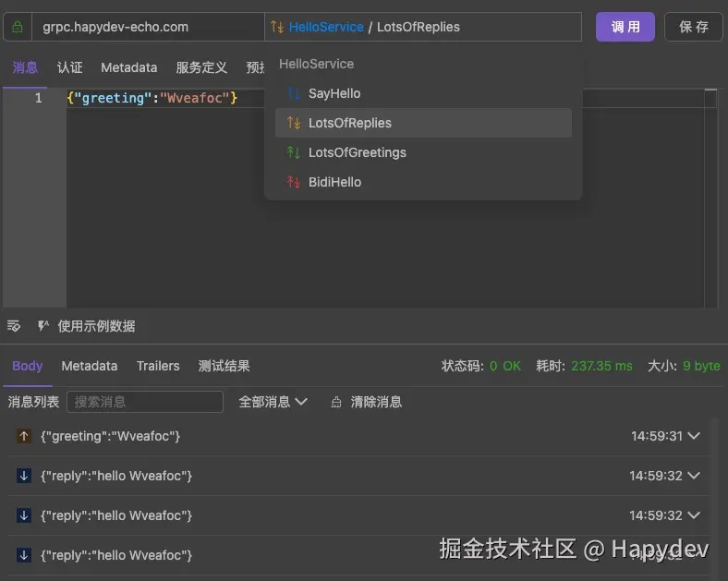Click the LotsOfGreetings green arrows icon
This screenshot has width=728, height=581.
294,152
